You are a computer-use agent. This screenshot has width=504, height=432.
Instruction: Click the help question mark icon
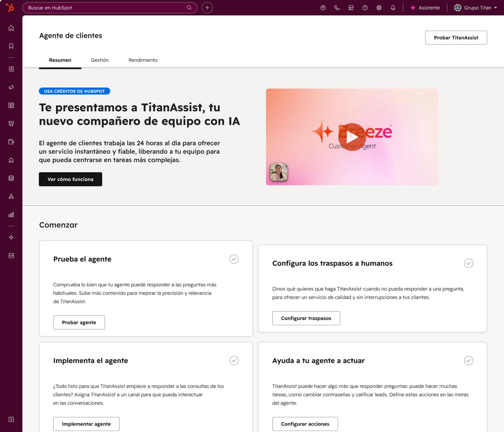365,8
